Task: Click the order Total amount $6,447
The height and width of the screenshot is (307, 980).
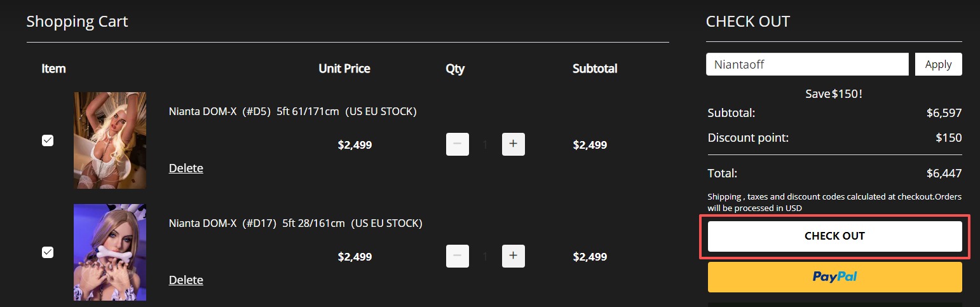Action: coord(944,173)
